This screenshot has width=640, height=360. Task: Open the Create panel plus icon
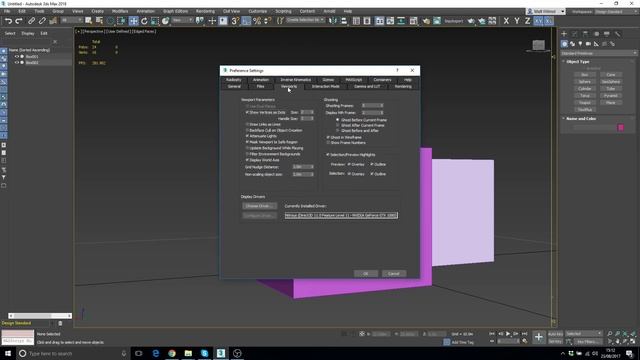tap(564, 34)
